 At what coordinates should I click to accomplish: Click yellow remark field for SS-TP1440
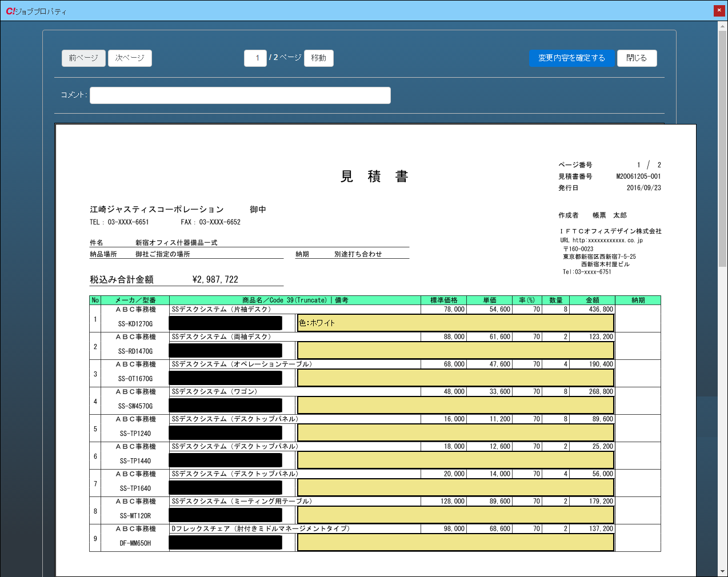[455, 460]
